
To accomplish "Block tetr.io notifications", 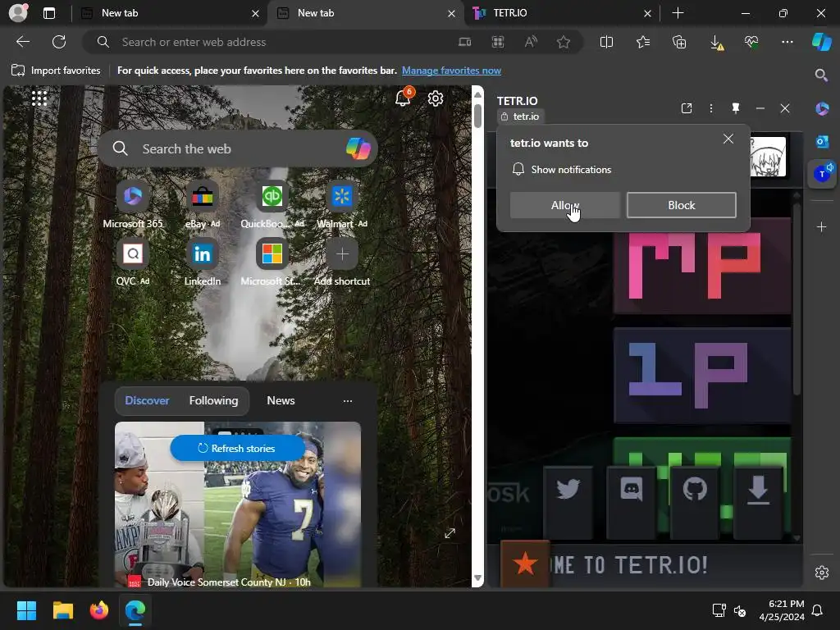I will point(682,205).
